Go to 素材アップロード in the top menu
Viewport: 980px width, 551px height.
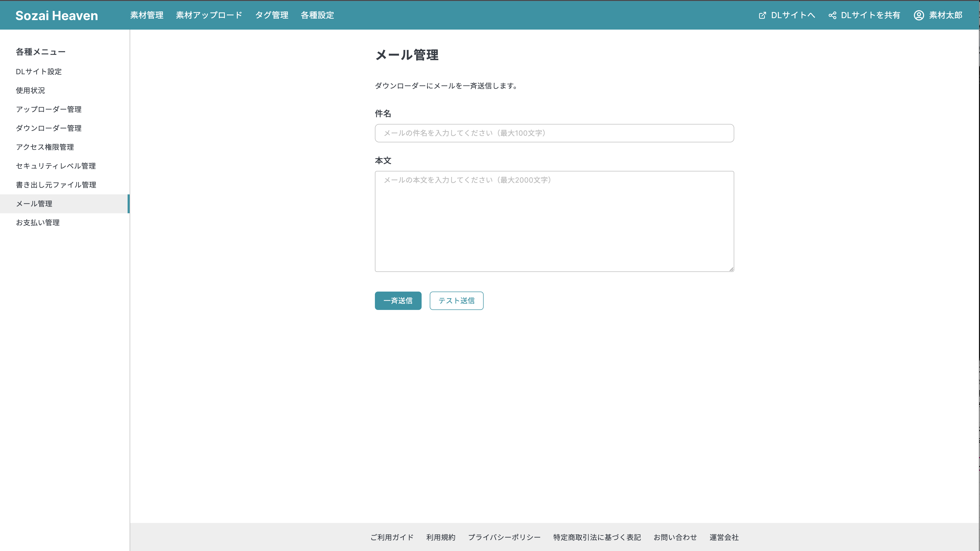pyautogui.click(x=209, y=15)
